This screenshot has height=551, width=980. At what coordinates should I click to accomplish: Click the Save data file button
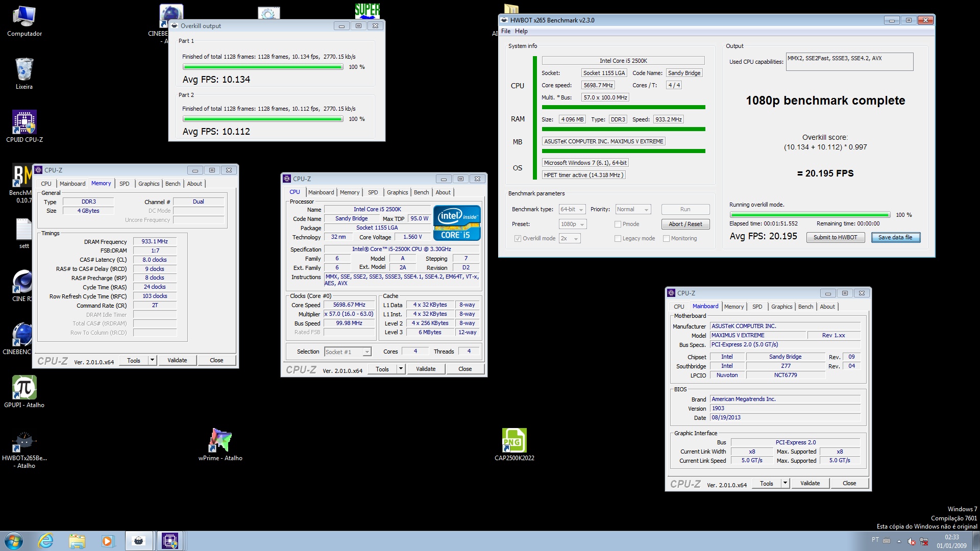pos(895,237)
